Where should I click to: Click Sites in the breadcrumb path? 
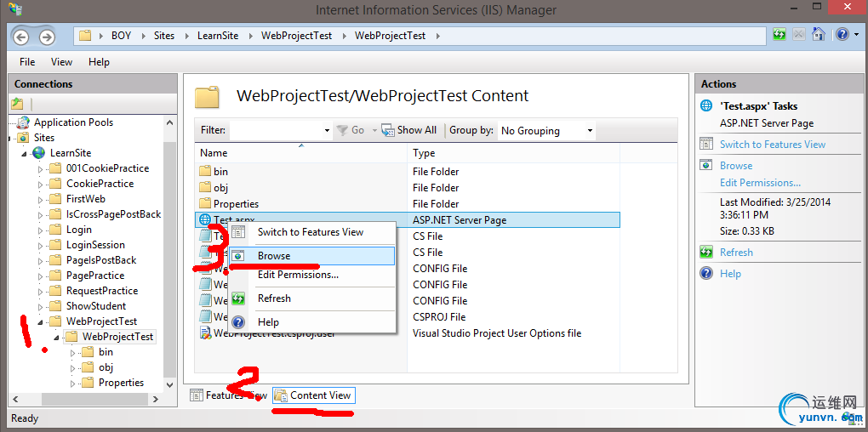(164, 36)
